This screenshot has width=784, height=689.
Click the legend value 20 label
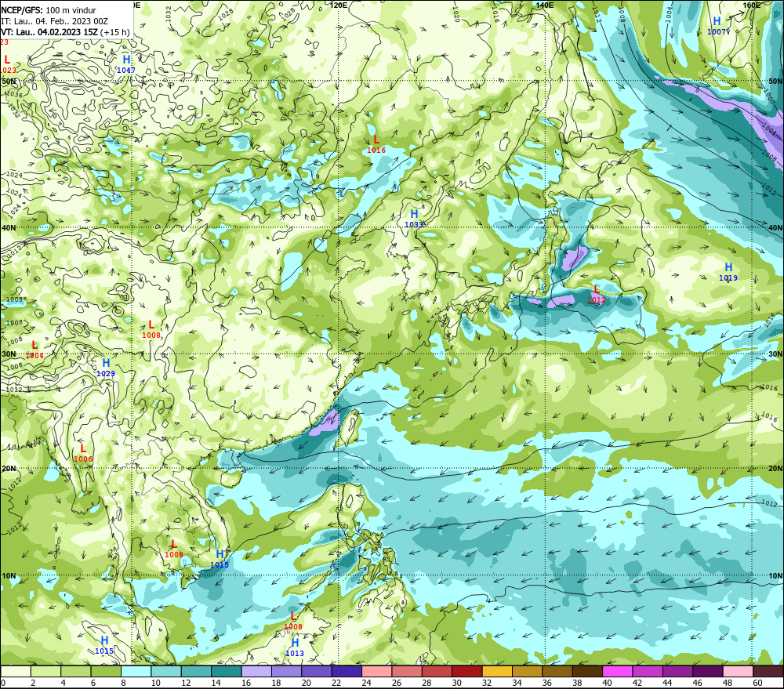[306, 683]
